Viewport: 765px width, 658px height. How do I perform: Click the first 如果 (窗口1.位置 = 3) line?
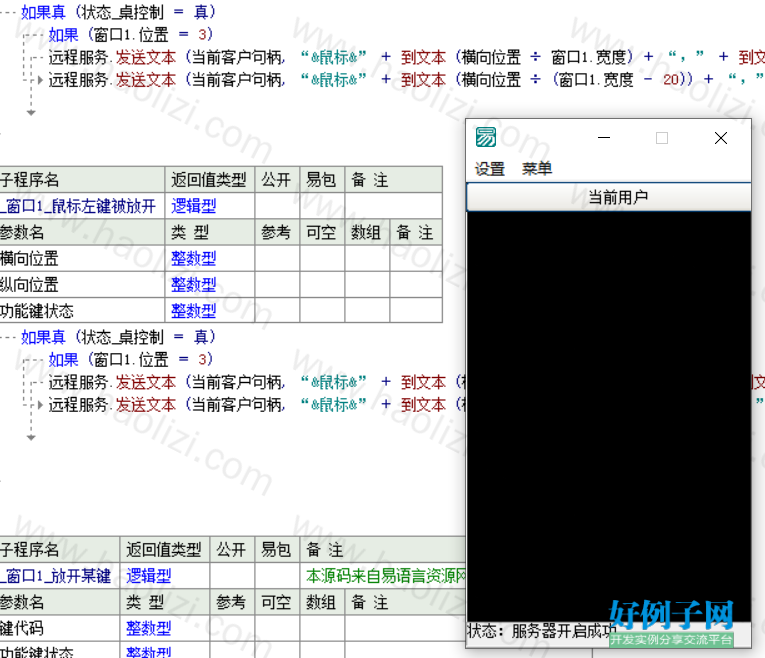pyautogui.click(x=130, y=34)
